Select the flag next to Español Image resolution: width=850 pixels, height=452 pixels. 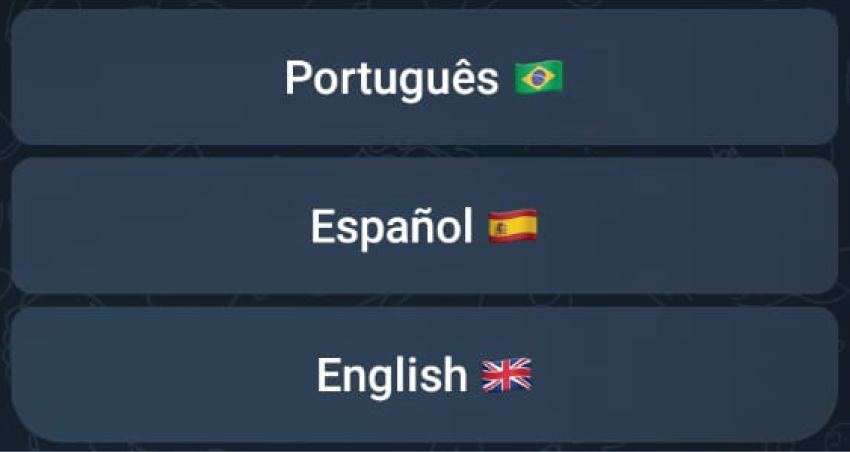coord(513,227)
